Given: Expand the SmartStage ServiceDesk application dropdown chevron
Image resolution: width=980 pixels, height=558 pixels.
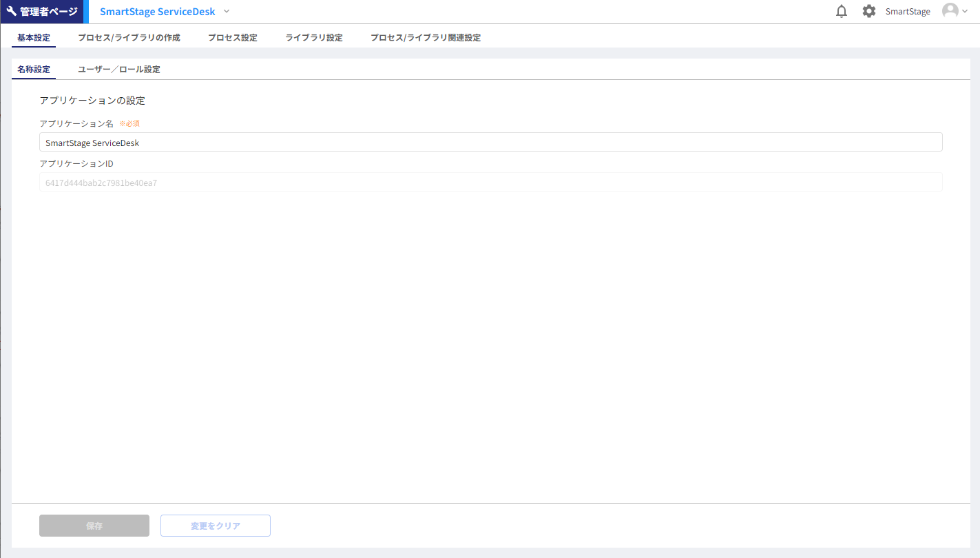Looking at the screenshot, I should 227,12.
